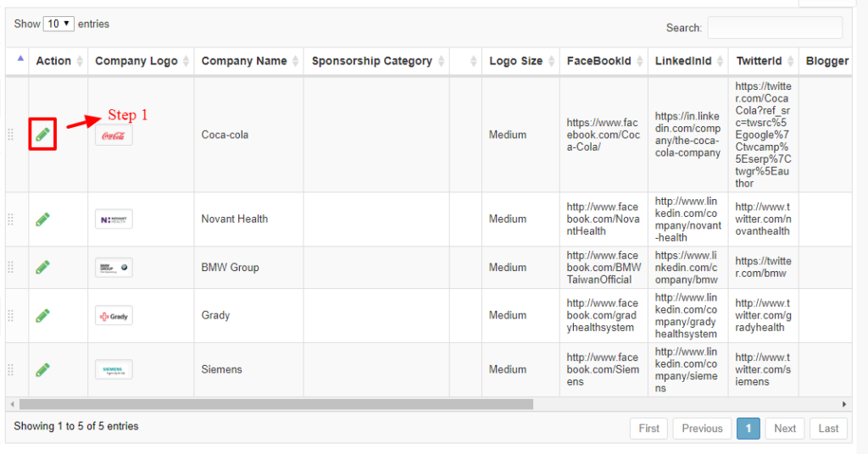Click the Coca-cola company logo thumbnail
868x454 pixels.
tap(114, 135)
